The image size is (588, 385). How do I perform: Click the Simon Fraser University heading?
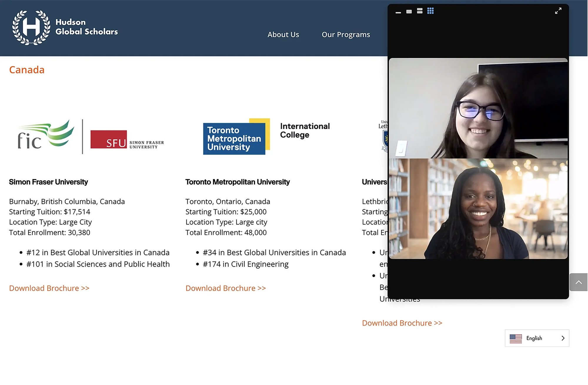click(48, 182)
